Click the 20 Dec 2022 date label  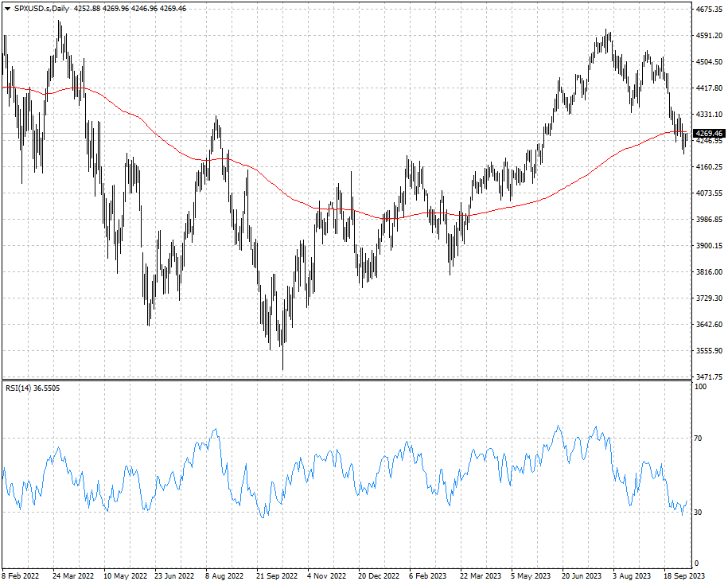(x=379, y=576)
